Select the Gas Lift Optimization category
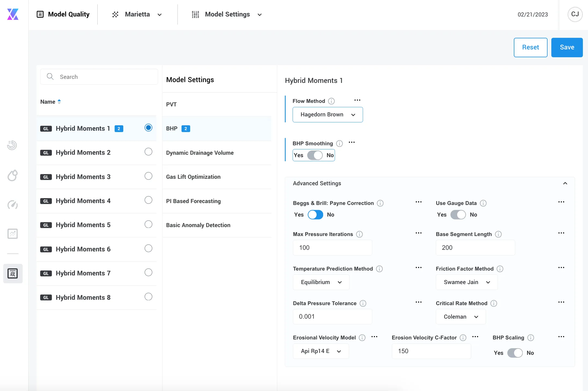The height and width of the screenshot is (391, 588). (x=217, y=177)
